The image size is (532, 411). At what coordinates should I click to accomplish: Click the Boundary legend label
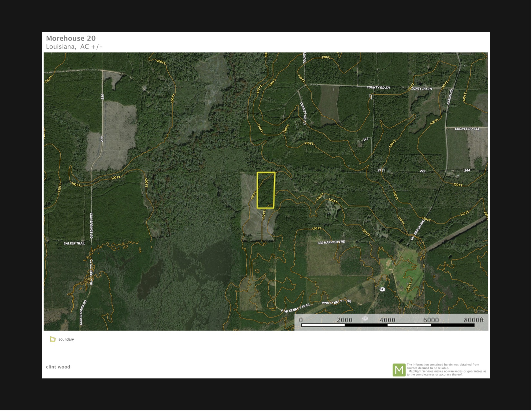66,339
